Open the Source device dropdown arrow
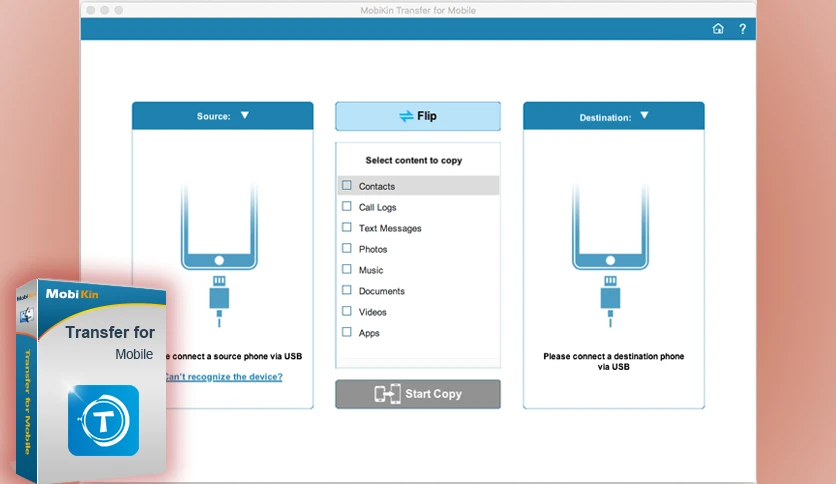This screenshot has height=484, width=836. click(245, 115)
